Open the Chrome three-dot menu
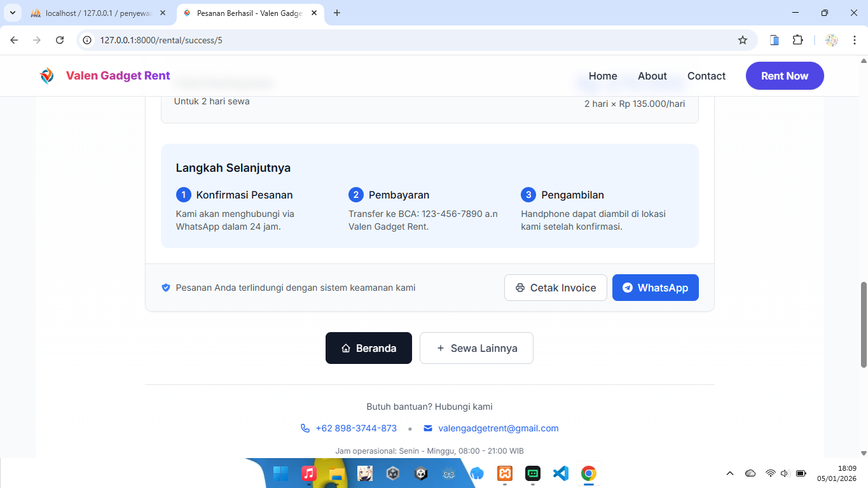868x488 pixels. 855,40
